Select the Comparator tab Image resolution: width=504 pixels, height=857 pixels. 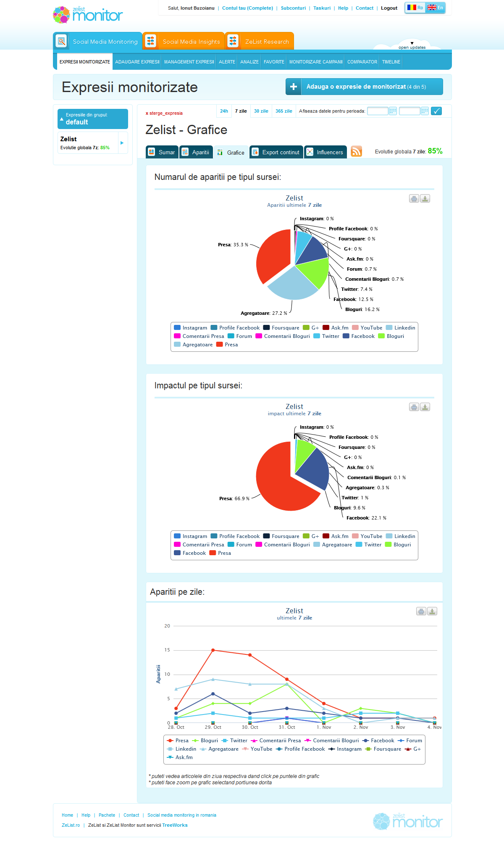click(x=362, y=62)
